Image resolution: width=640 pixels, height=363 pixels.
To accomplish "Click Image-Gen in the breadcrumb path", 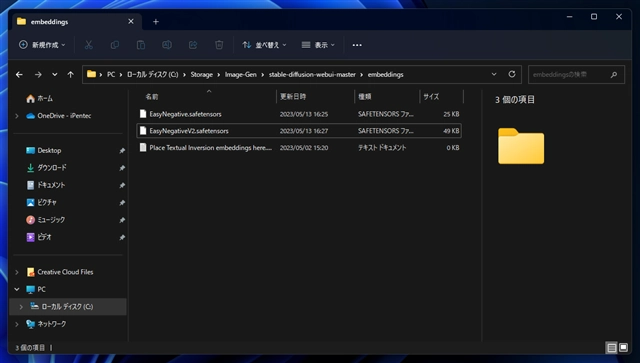I will (241, 74).
